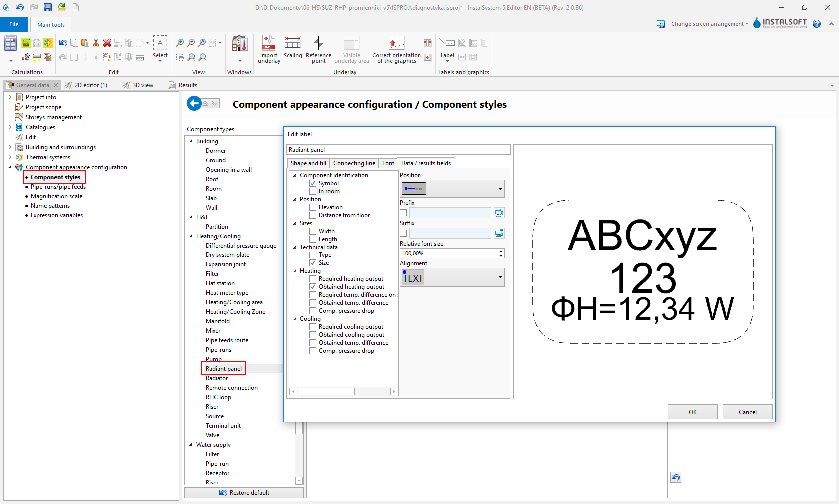Switch to the Font tab

point(388,163)
